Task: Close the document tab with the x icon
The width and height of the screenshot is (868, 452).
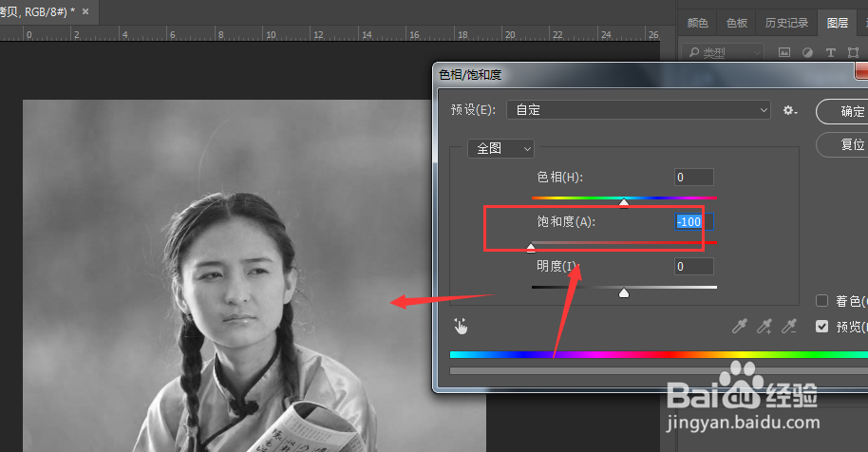Action: 85,11
